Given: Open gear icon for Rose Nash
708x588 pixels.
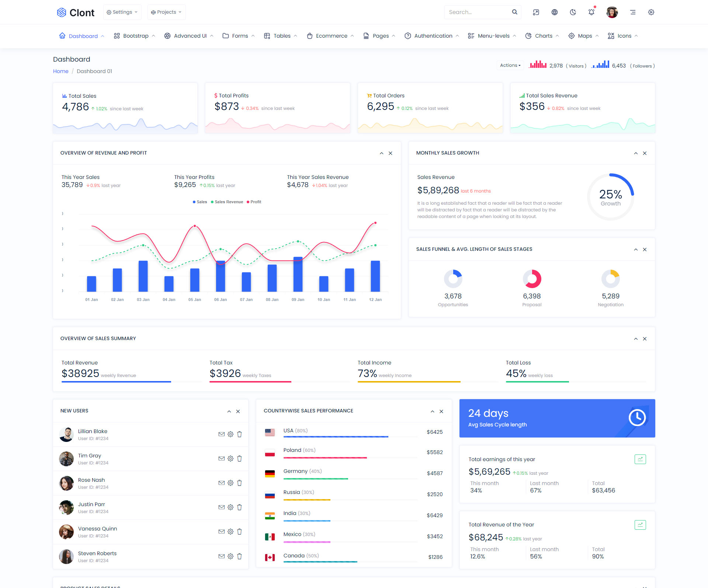Looking at the screenshot, I should [230, 483].
